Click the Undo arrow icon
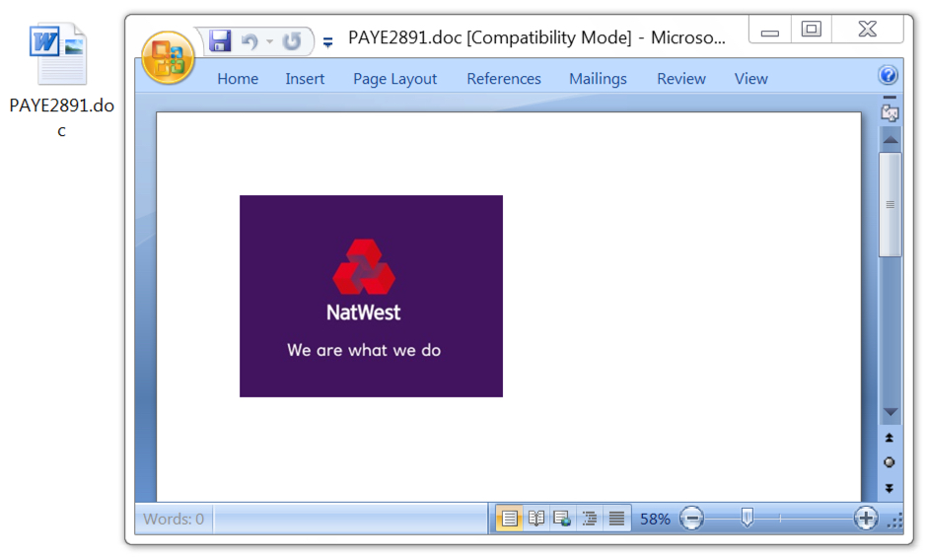 [249, 41]
